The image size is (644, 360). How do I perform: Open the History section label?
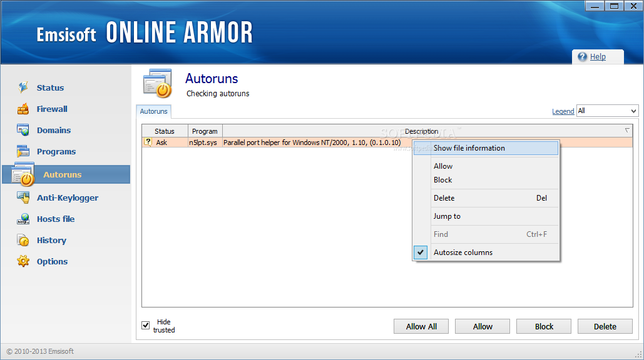[x=51, y=240]
